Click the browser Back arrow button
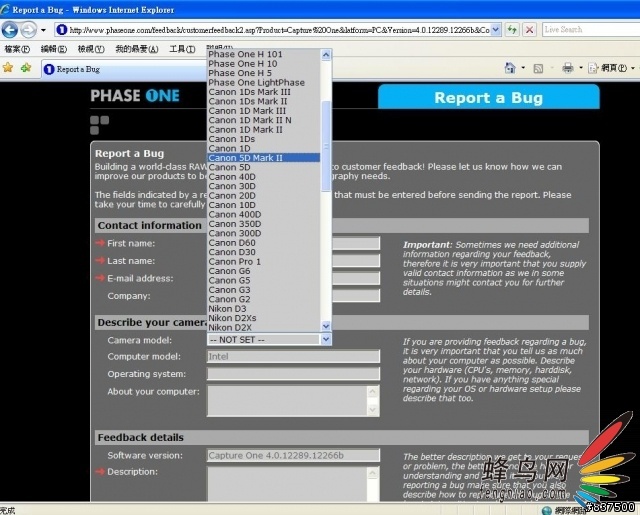640x515 pixels. coord(10,30)
